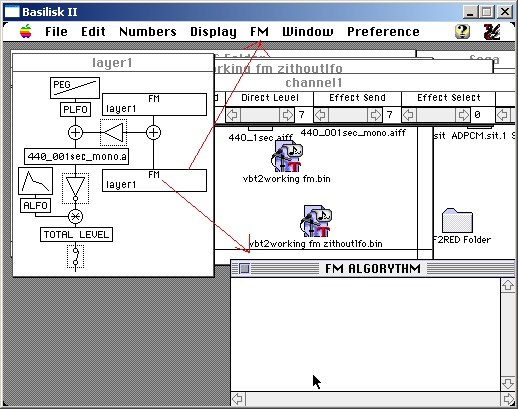Increase Direct Level with right arrow
The image size is (518, 409).
click(x=287, y=115)
